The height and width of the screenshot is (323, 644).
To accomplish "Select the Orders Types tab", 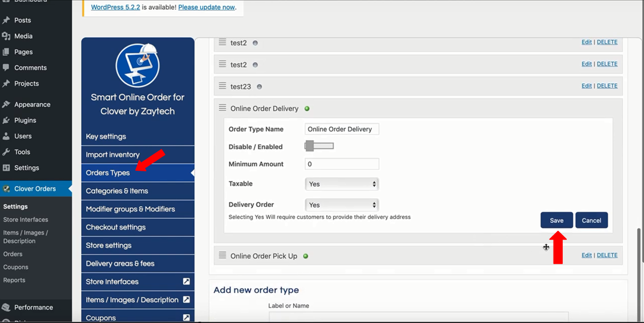I will point(138,173).
